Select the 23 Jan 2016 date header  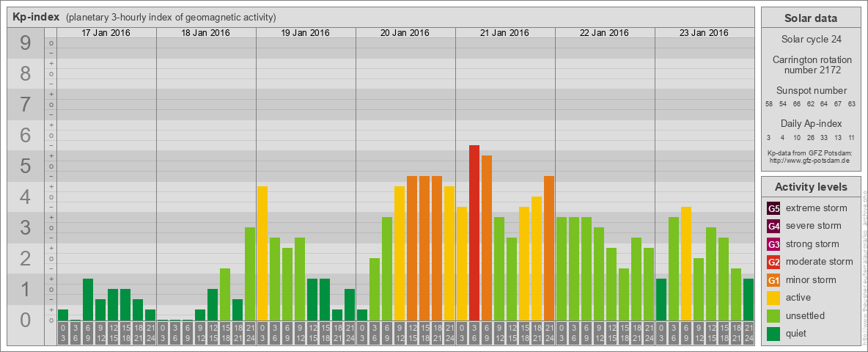(704, 33)
